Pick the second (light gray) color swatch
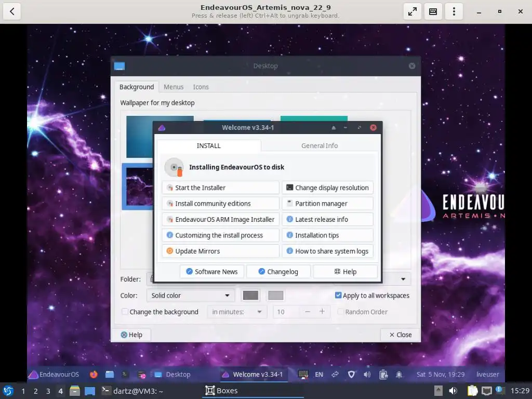 [275, 296]
